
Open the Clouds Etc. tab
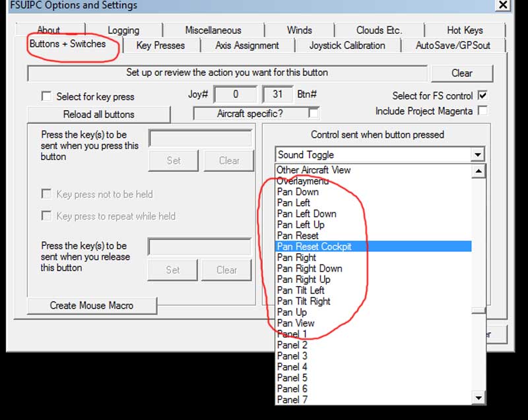tap(379, 30)
